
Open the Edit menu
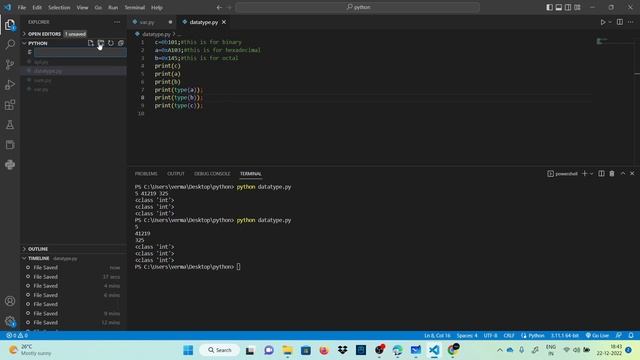coord(37,7)
